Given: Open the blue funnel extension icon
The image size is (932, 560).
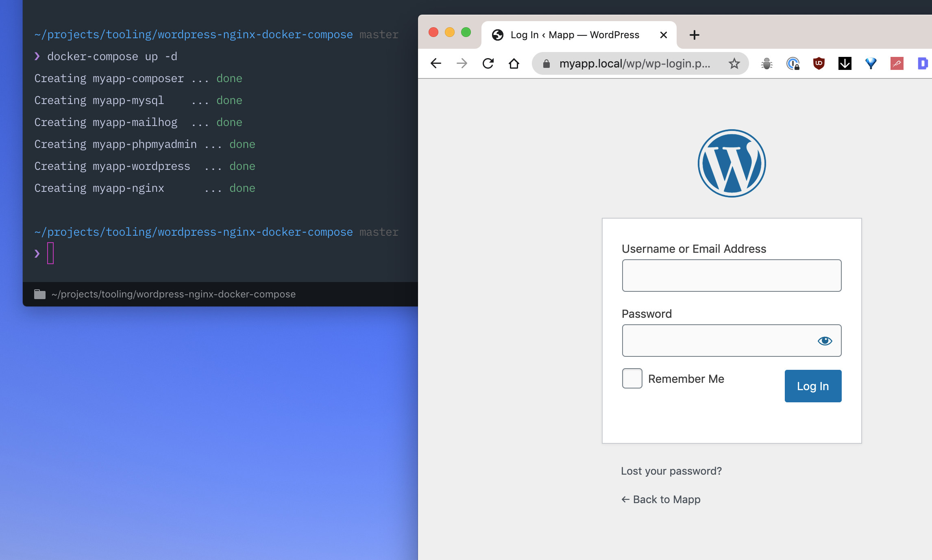Looking at the screenshot, I should point(871,63).
